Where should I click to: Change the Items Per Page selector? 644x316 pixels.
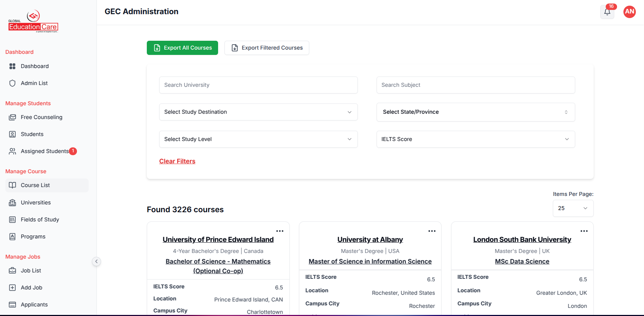click(573, 208)
